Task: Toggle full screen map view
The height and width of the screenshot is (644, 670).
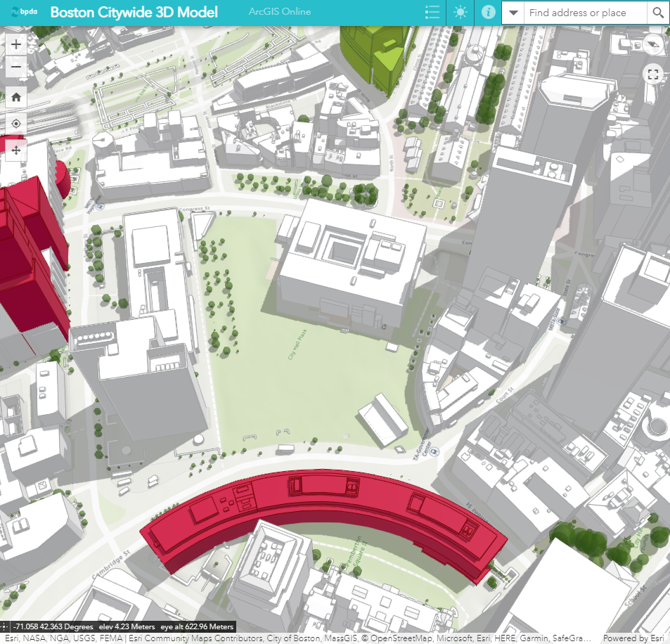Action: [x=653, y=74]
